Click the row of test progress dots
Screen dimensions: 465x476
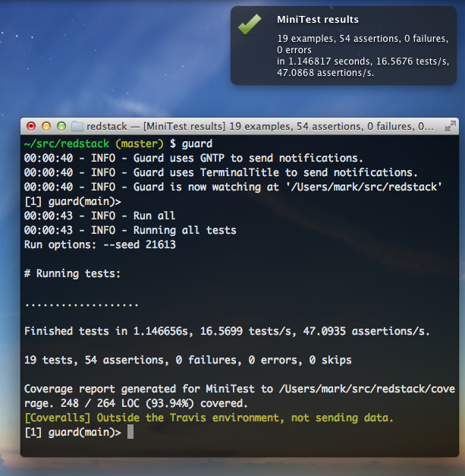81,303
